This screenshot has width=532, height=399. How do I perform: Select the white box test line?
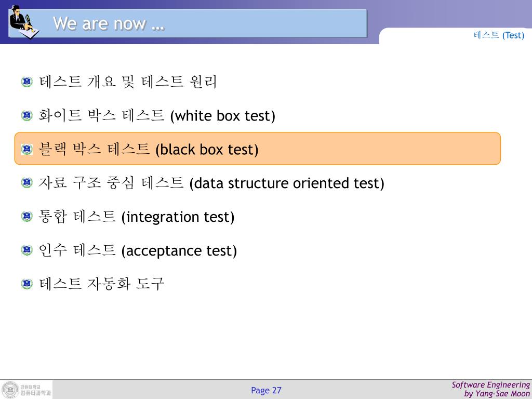157,115
